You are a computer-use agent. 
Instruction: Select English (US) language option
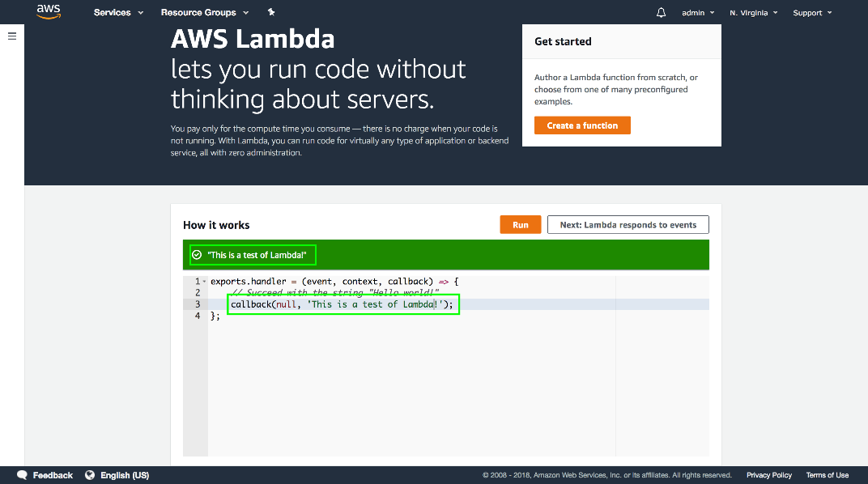(125, 475)
